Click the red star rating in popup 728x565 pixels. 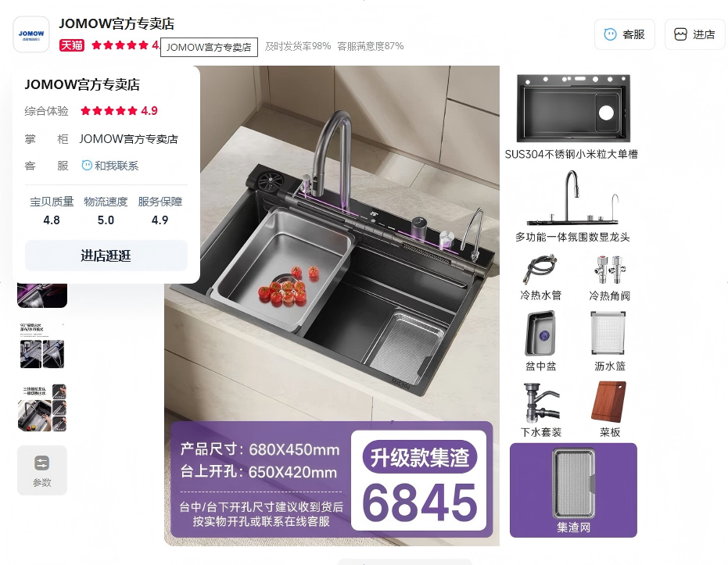(x=109, y=111)
